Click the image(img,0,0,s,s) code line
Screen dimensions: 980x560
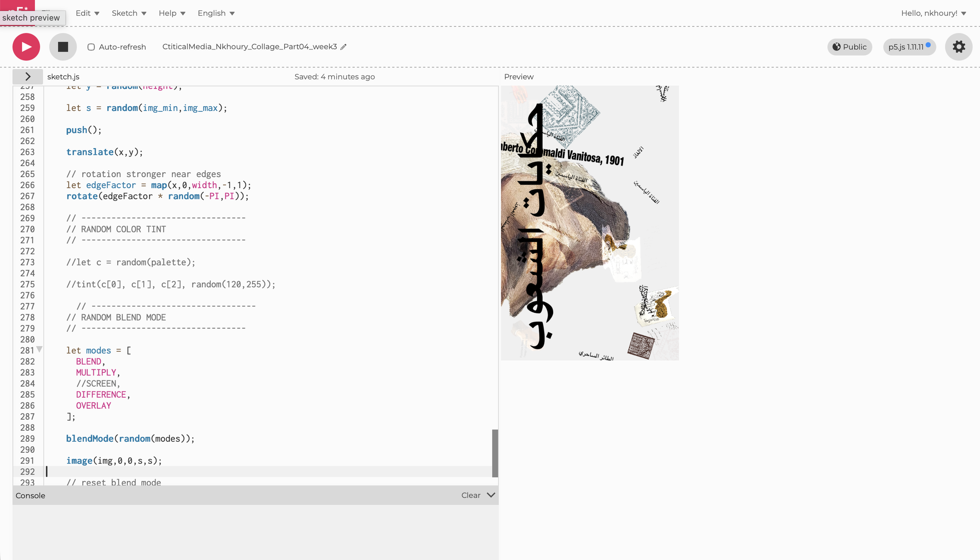[x=114, y=460]
